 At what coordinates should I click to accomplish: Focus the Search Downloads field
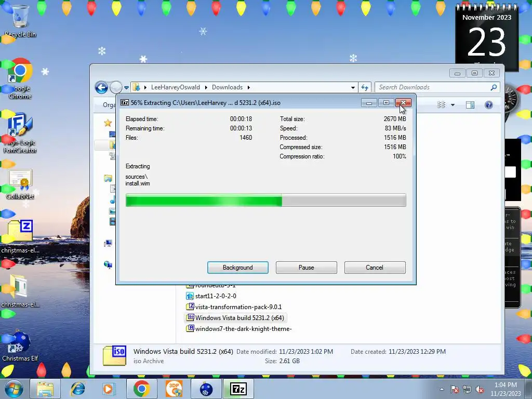[433, 87]
